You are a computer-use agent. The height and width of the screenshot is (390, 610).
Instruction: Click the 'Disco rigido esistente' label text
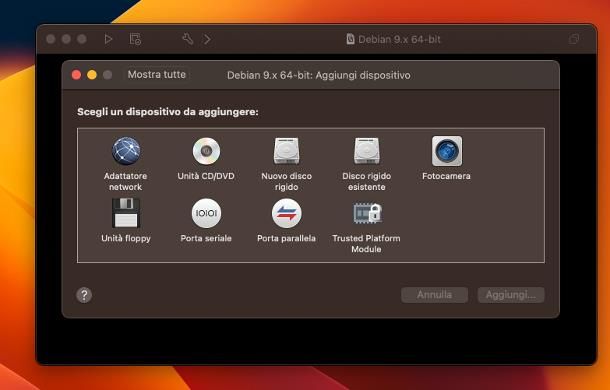pyautogui.click(x=366, y=181)
